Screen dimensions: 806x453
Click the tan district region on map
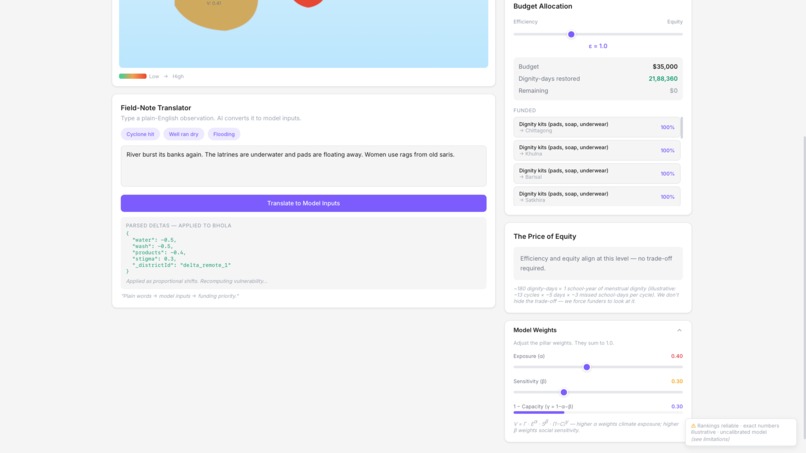coord(216,13)
